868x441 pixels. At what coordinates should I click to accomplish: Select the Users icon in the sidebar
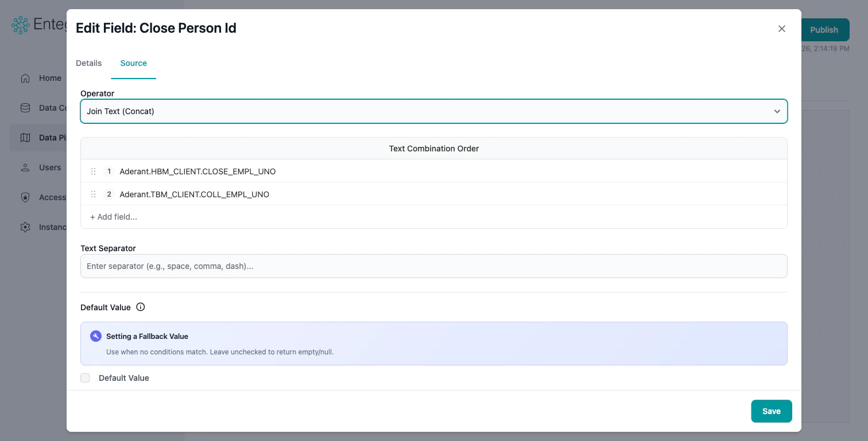click(25, 167)
